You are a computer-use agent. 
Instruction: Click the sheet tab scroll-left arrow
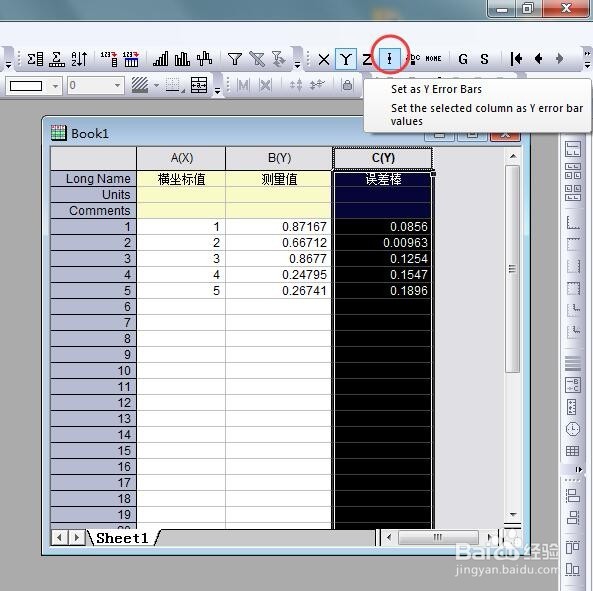click(59, 538)
